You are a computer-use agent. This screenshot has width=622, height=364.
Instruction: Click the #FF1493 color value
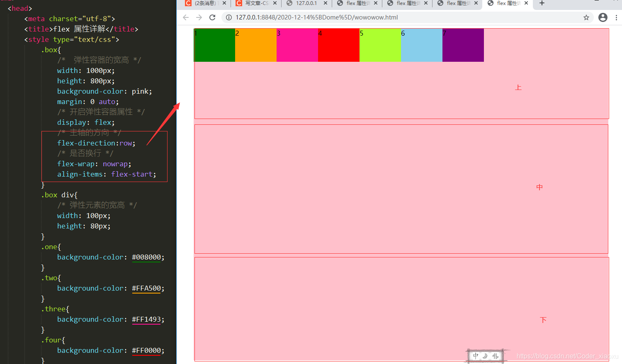pos(146,319)
